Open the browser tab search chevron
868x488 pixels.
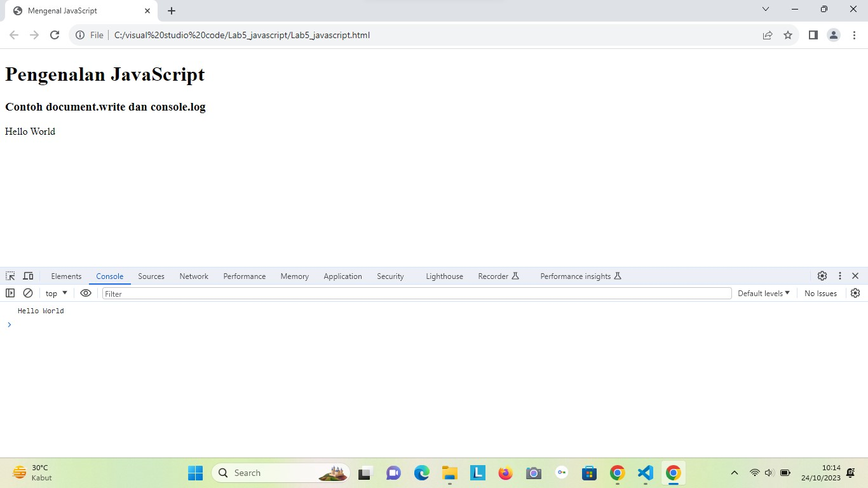point(765,9)
